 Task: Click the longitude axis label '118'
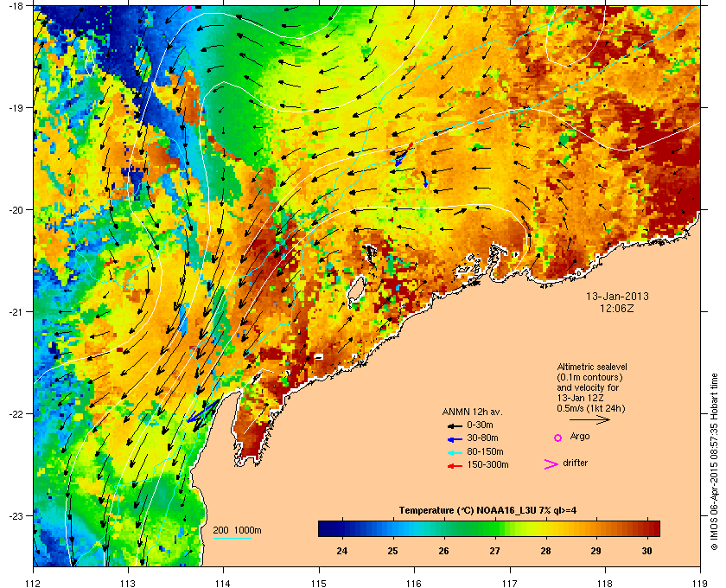click(605, 584)
